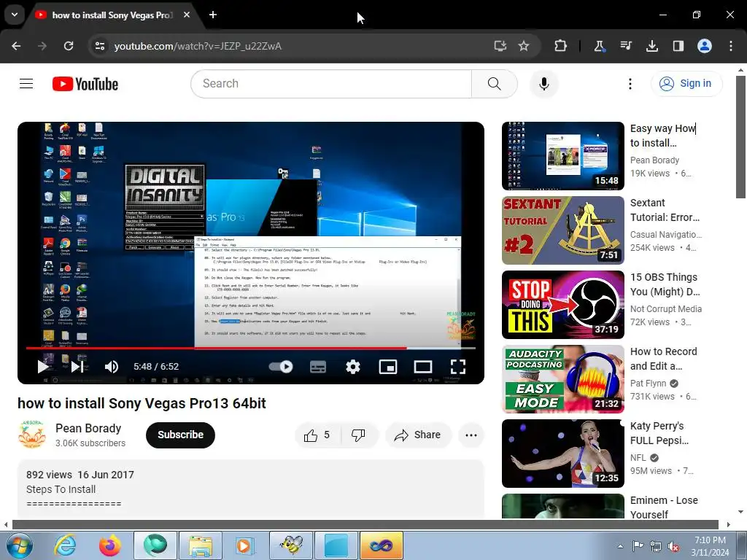Viewport: 747px width, 560px height.
Task: Open more actions ellipsis under video
Action: (x=471, y=435)
